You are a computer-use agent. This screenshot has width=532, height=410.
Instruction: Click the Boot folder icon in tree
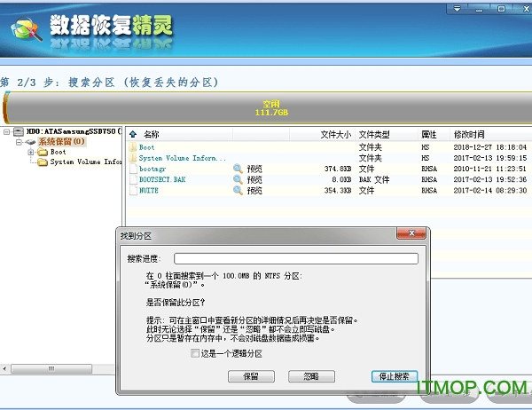43,152
